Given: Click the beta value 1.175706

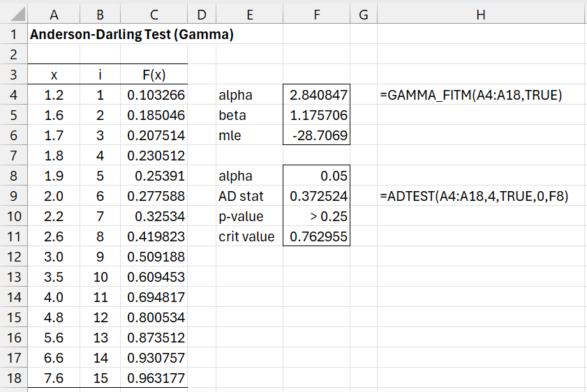Looking at the screenshot, I should (x=316, y=115).
